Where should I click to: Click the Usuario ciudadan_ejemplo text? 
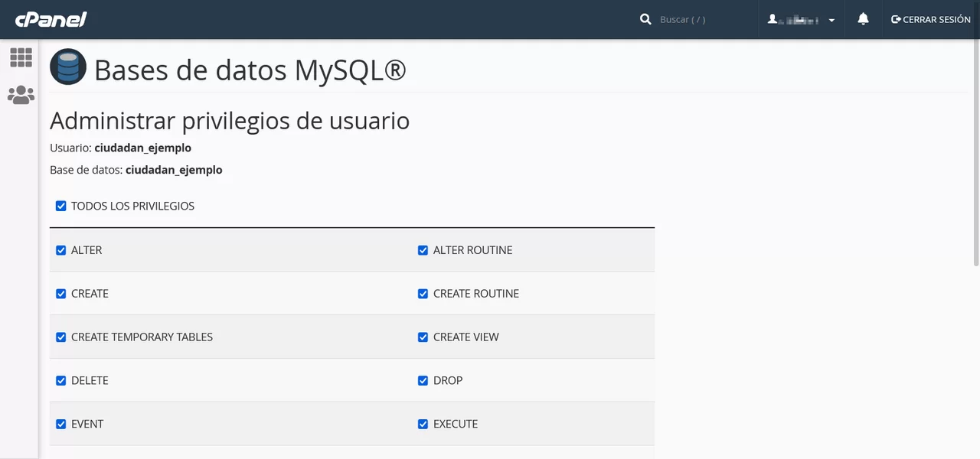click(120, 148)
